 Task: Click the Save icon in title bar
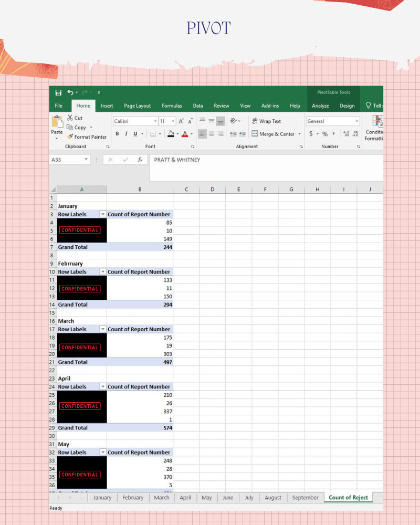[58, 92]
